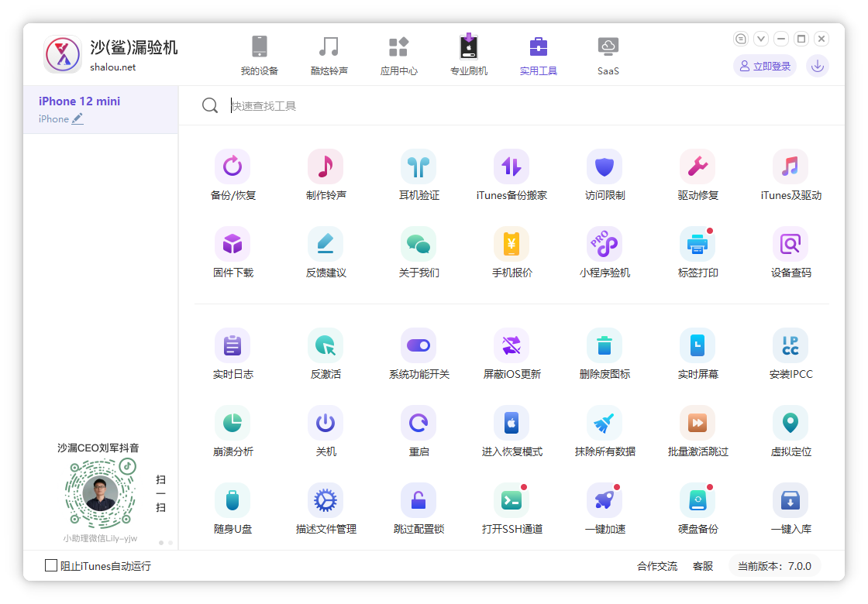This screenshot has height=604, width=868.
Task: Click 客服 customer service link
Action: [702, 566]
